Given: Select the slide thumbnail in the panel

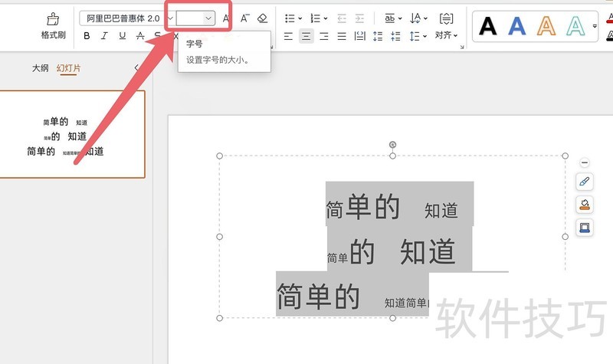Looking at the screenshot, I should (x=72, y=134).
